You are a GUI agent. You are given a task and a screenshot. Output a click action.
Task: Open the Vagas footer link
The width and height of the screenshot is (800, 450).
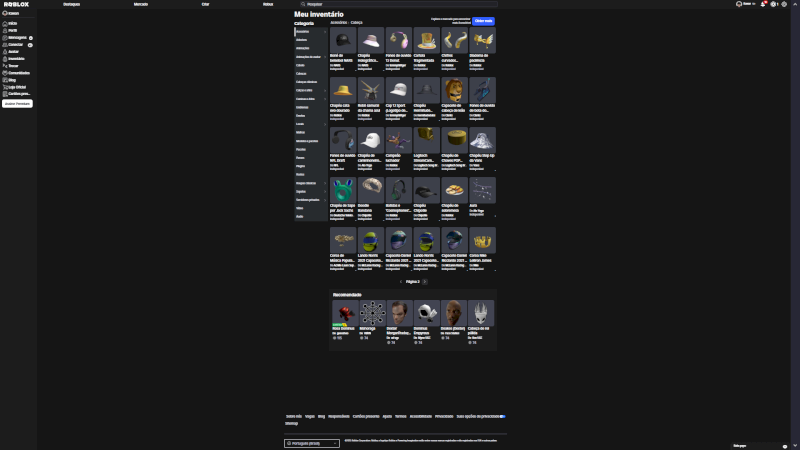tap(310, 416)
